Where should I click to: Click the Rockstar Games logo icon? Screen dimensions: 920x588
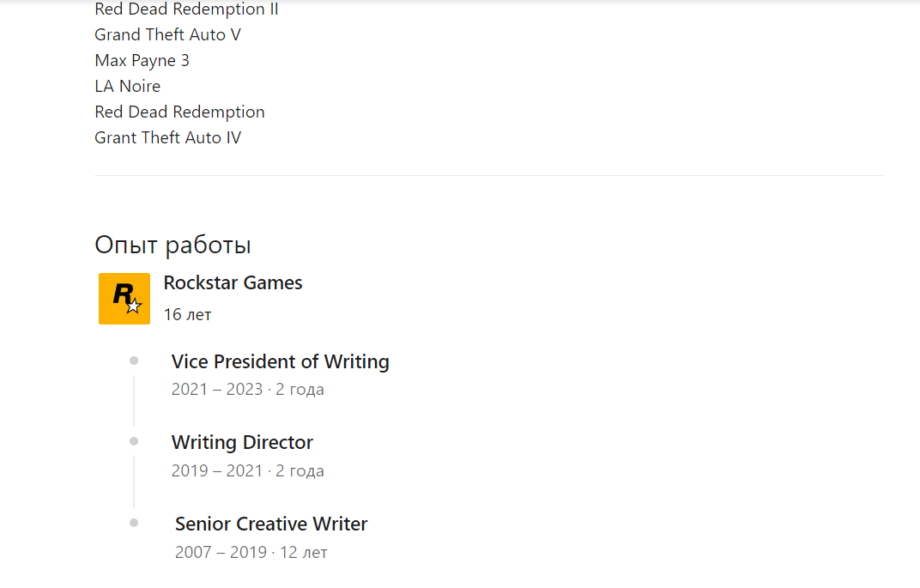[x=124, y=299]
